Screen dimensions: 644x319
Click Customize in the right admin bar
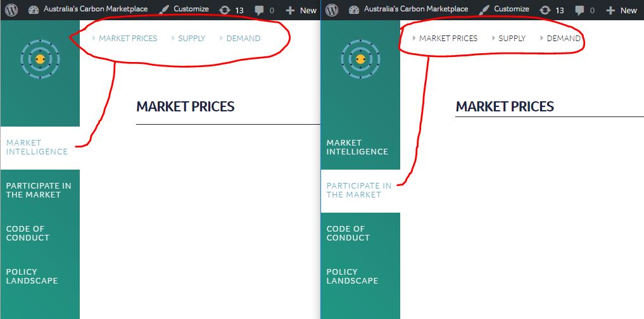512,9
